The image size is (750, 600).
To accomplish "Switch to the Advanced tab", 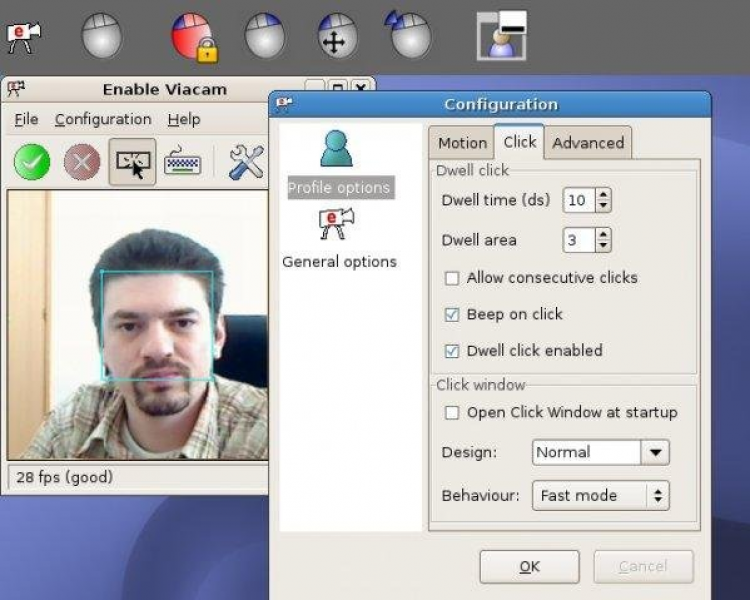I will coord(588,143).
